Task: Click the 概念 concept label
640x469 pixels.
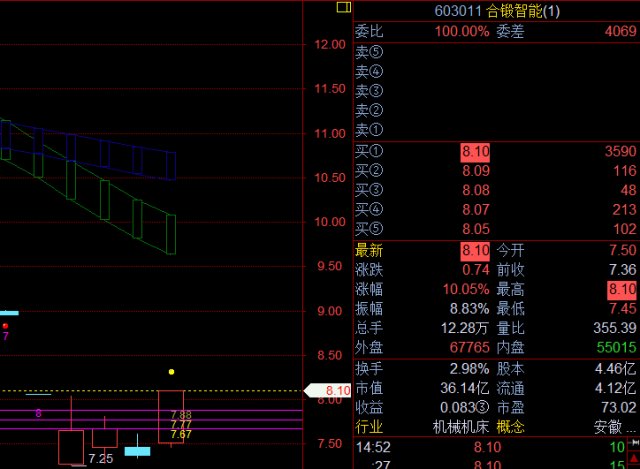Action: [x=511, y=427]
